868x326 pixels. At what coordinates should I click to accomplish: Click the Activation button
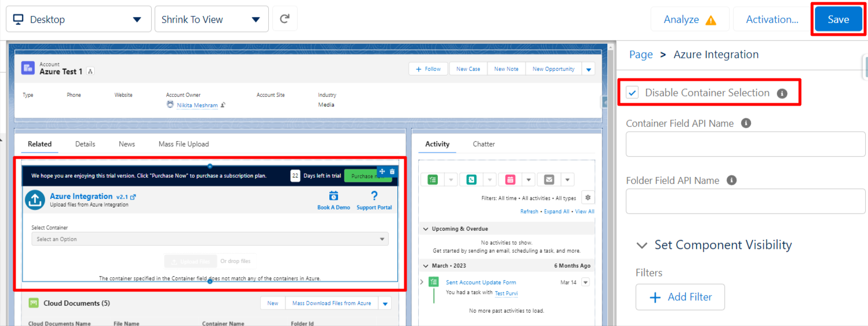coord(772,19)
